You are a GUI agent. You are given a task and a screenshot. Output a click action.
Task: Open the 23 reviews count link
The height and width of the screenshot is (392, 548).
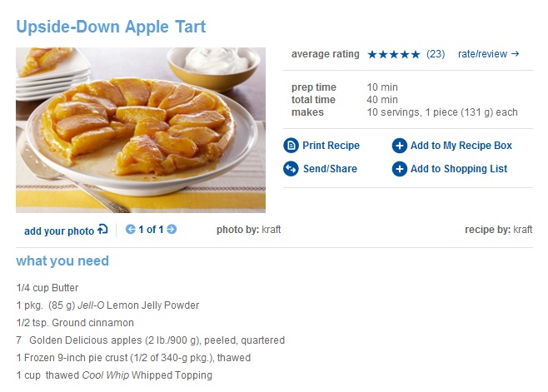pos(436,54)
